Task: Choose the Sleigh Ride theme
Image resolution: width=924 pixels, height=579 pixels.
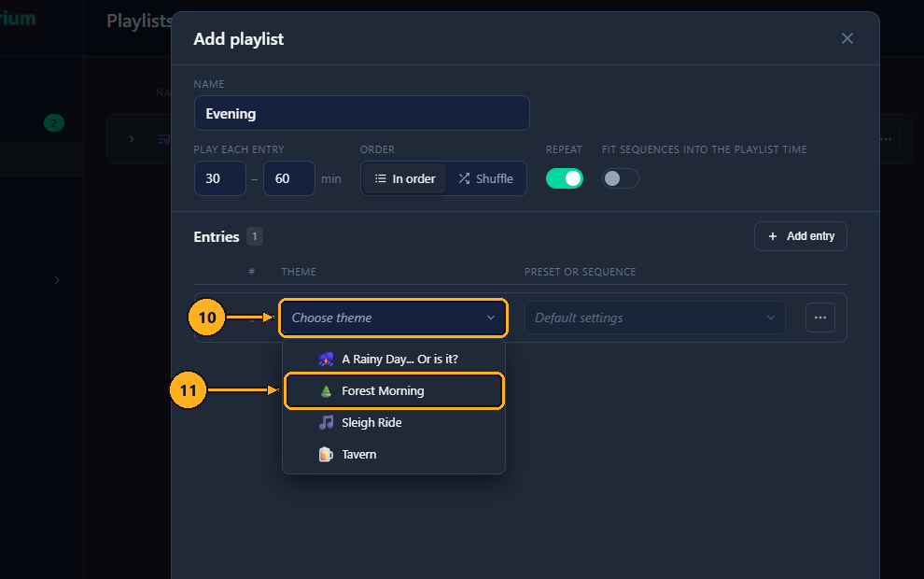Action: click(393, 422)
